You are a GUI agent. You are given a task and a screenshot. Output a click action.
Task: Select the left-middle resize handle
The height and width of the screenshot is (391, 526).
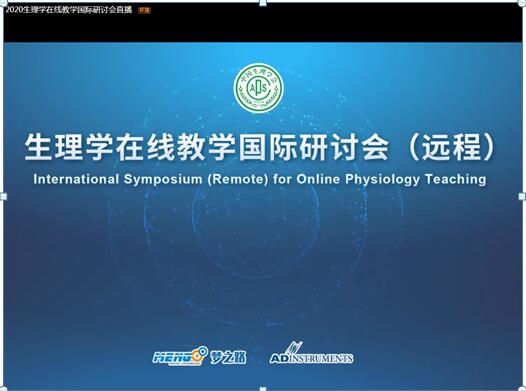click(x=3, y=197)
